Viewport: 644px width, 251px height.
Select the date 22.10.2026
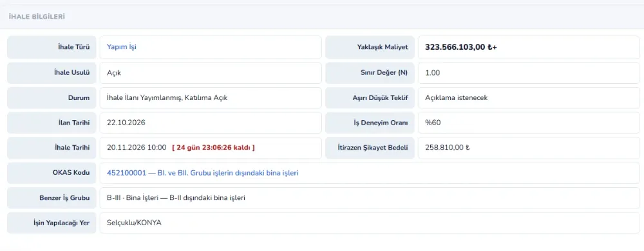point(126,123)
